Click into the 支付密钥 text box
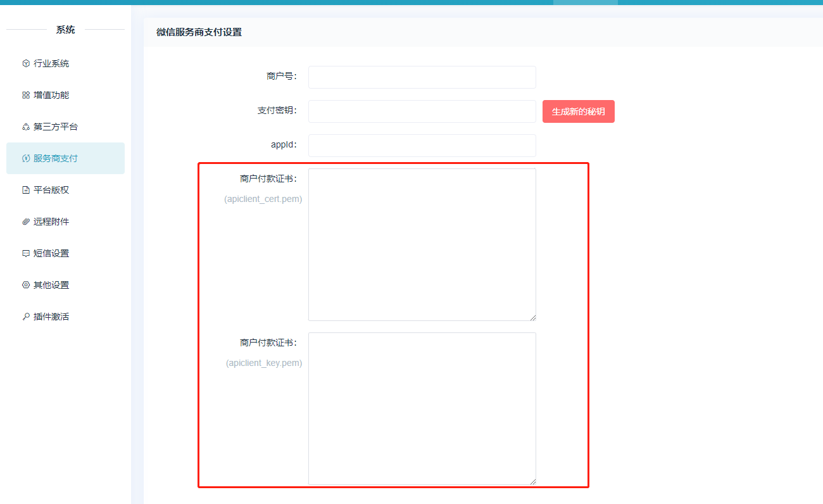823x504 pixels. [422, 111]
